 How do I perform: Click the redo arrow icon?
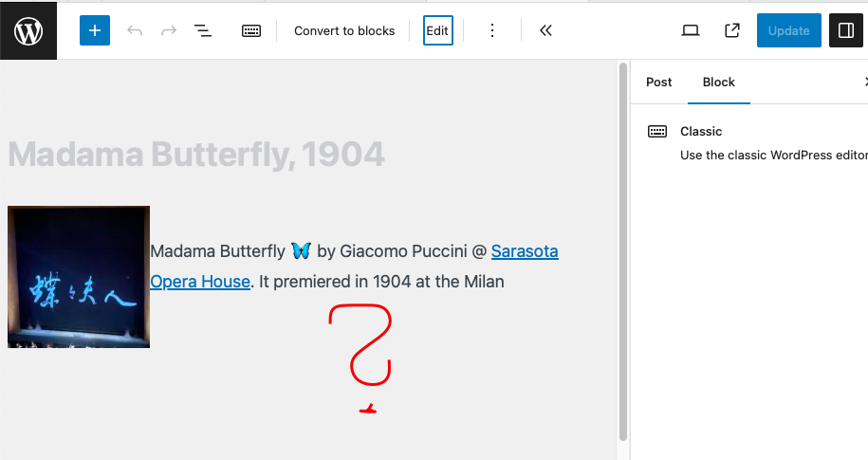pyautogui.click(x=169, y=30)
